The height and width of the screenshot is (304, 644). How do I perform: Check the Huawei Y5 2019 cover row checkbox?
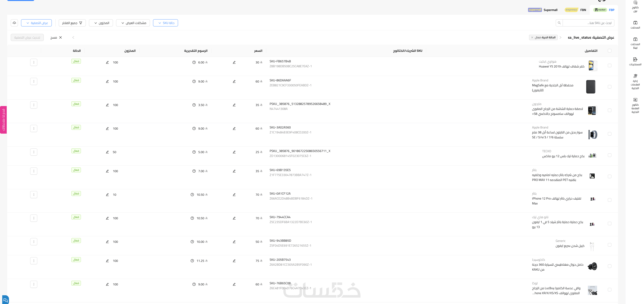point(609,65)
